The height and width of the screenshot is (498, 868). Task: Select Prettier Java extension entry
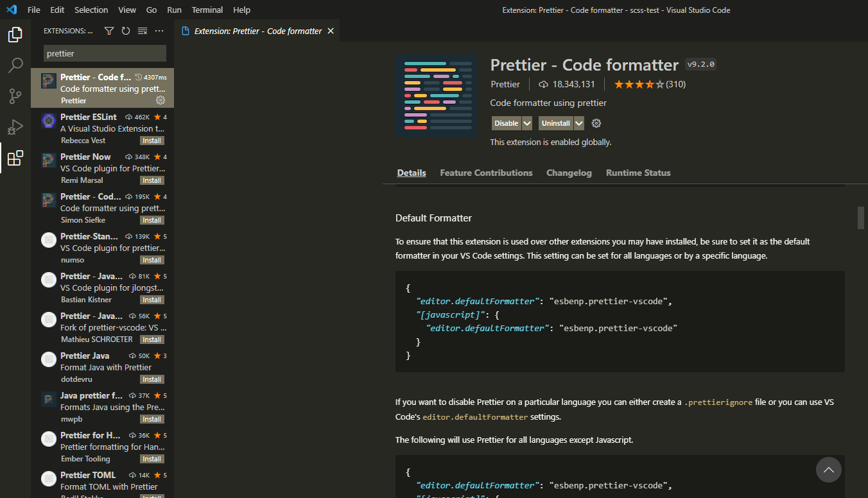pos(102,366)
